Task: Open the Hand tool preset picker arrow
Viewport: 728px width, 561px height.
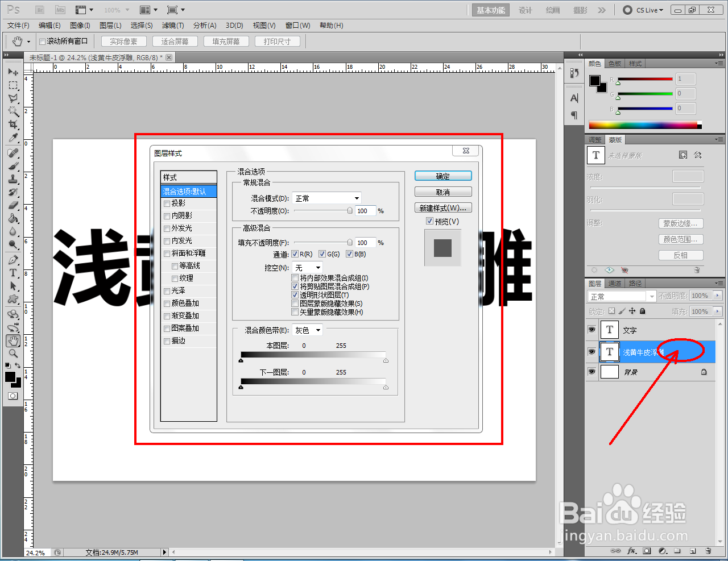Action: tap(28, 41)
